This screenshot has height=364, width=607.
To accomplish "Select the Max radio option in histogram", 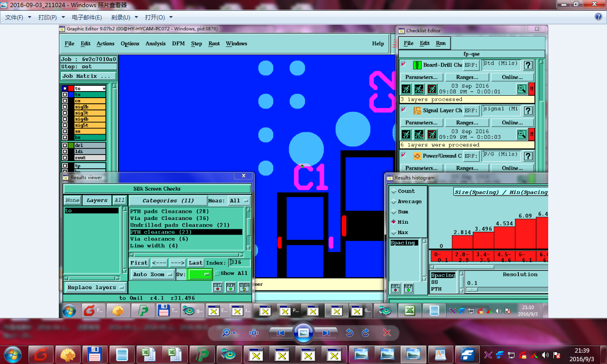I will pos(394,233).
